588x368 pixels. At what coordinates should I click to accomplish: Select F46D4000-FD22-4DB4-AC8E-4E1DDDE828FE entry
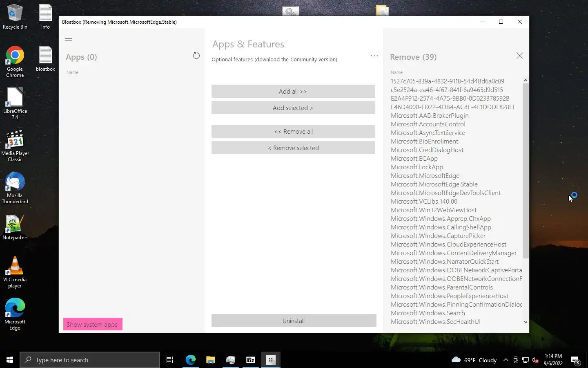point(453,107)
